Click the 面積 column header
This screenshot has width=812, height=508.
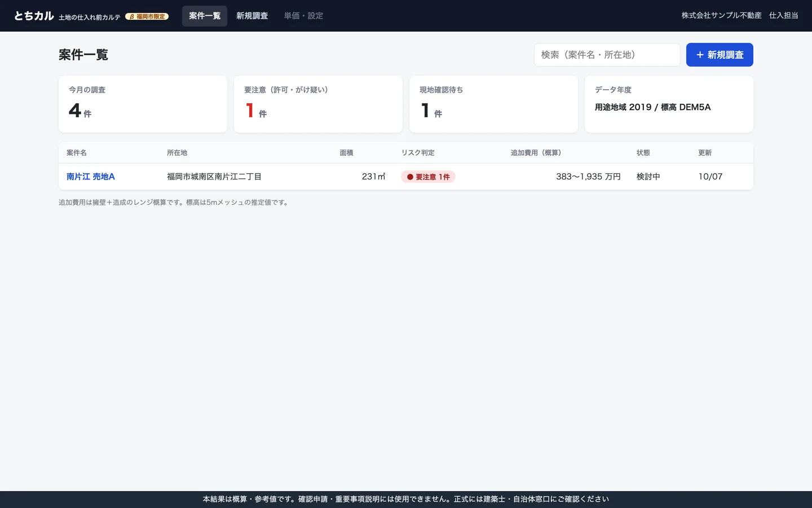pos(346,153)
